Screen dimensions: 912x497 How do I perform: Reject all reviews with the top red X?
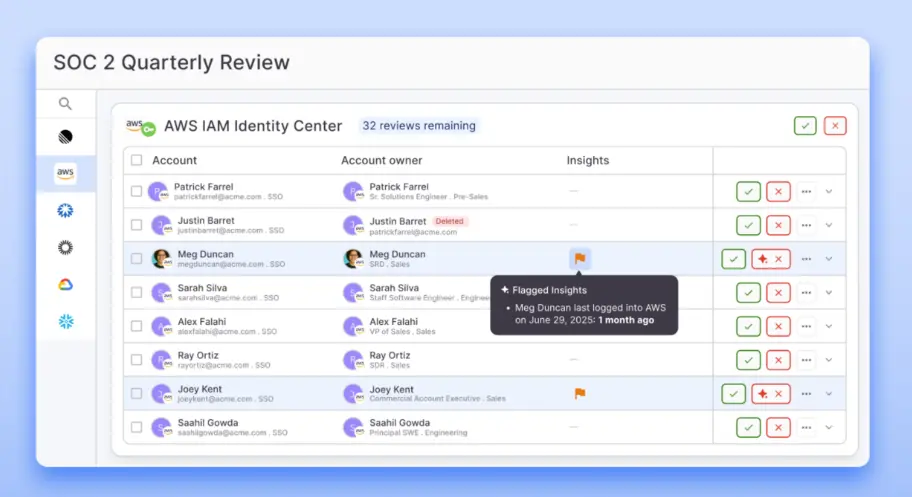[835, 126]
